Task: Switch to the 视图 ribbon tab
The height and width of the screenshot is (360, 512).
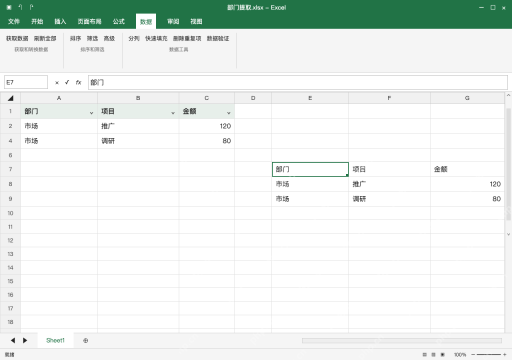Action: point(196,22)
